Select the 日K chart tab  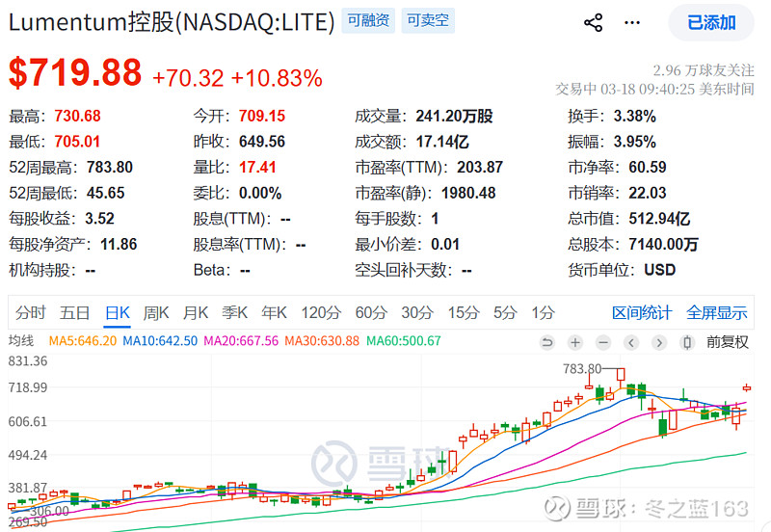118,312
